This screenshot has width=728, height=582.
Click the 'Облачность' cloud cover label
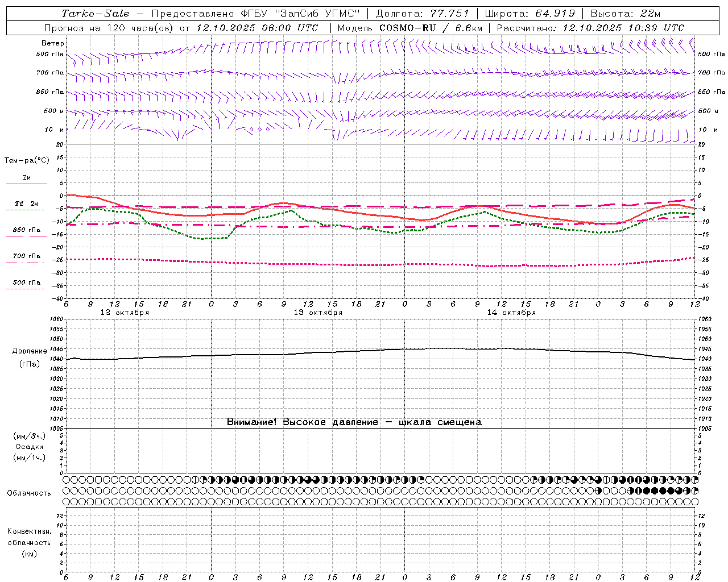(x=29, y=493)
